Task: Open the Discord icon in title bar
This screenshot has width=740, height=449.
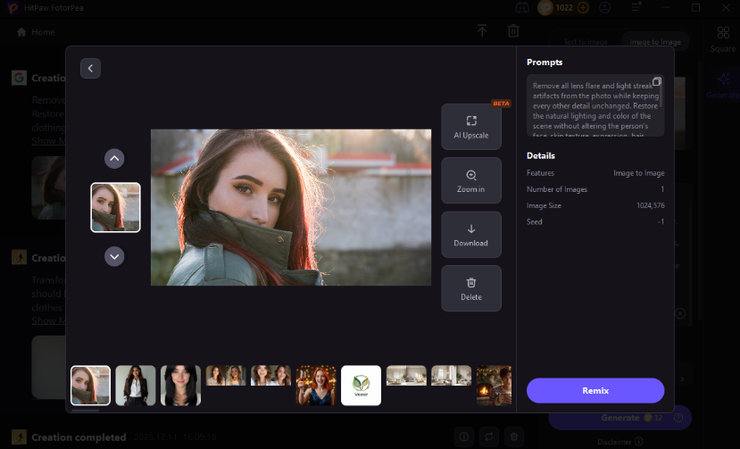Action: 522,8
